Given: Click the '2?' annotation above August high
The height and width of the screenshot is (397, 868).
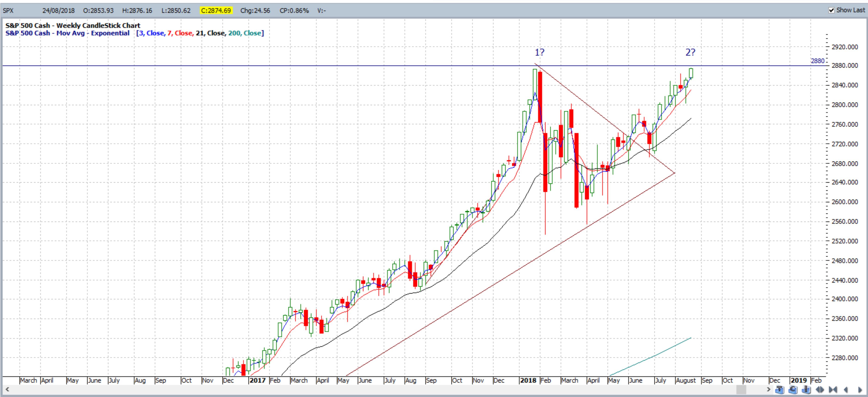Looking at the screenshot, I should (x=690, y=52).
